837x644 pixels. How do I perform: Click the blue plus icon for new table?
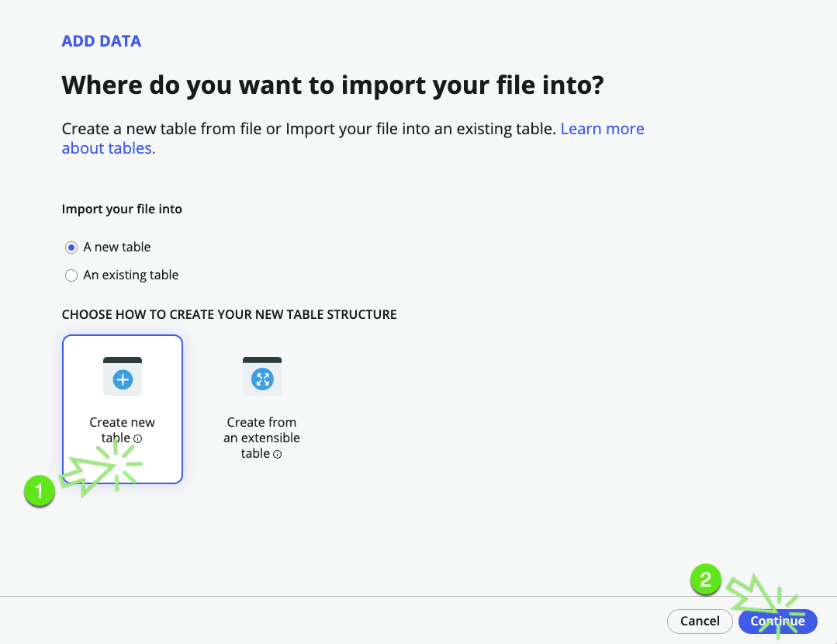[123, 379]
